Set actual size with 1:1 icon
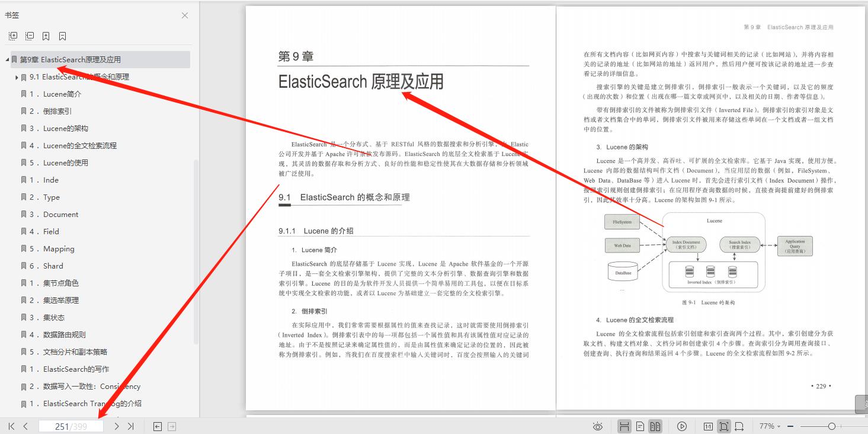Viewport: 868px width, 434px height. tap(708, 426)
